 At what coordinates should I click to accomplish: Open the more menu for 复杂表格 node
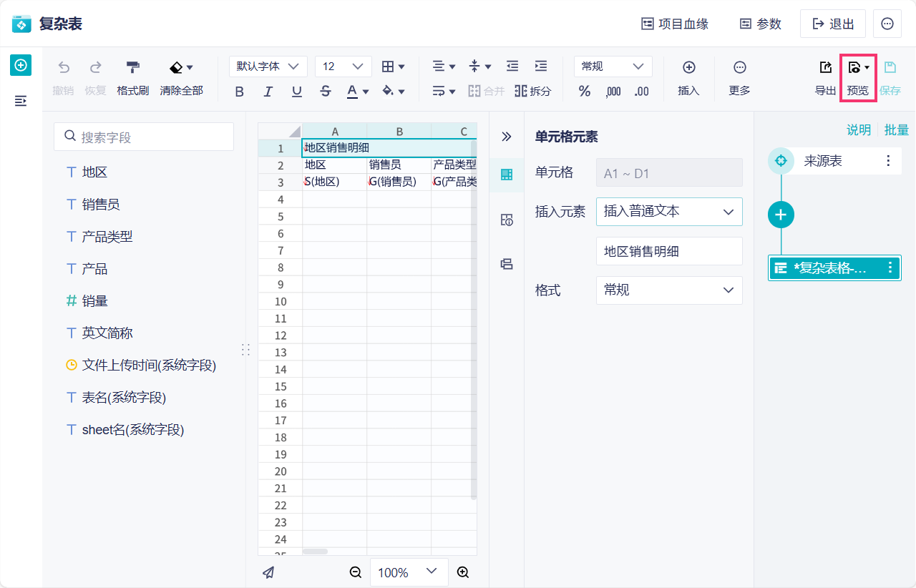(x=890, y=268)
